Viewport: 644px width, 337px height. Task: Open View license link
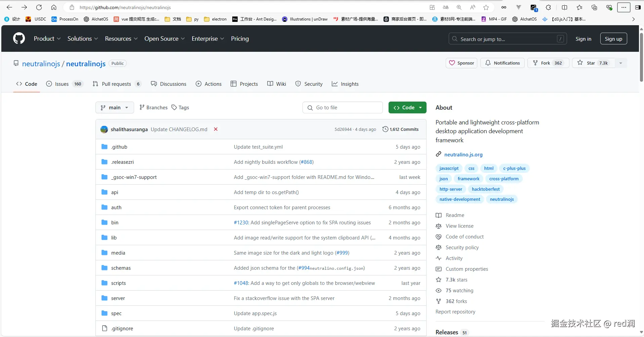[459, 226]
